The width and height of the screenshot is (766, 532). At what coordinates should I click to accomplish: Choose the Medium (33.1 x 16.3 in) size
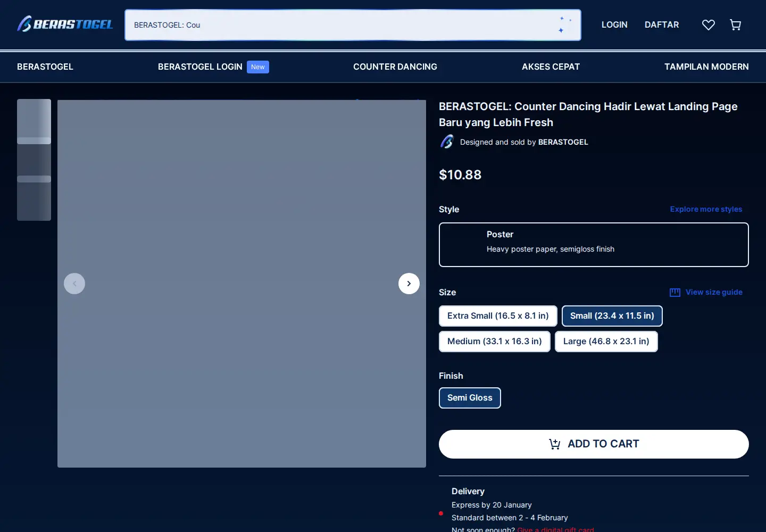point(495,342)
